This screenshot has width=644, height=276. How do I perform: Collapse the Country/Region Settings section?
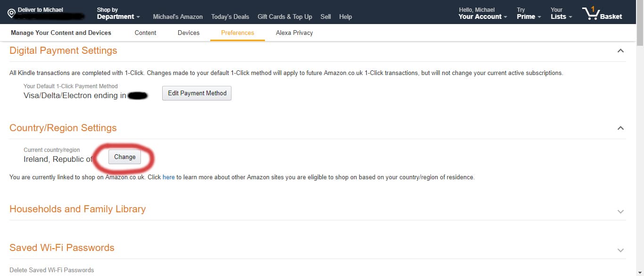(620, 128)
